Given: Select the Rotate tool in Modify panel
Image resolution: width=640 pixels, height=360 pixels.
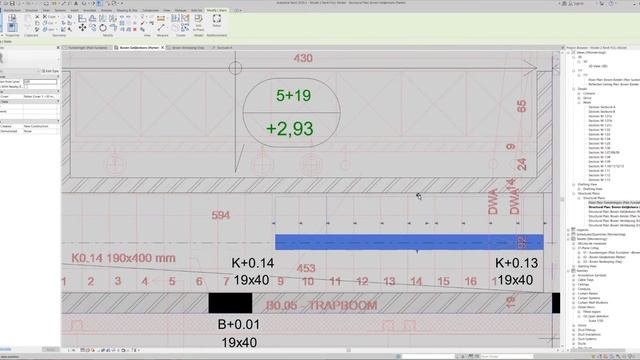Looking at the screenshot, I should pyautogui.click(x=103, y=27).
